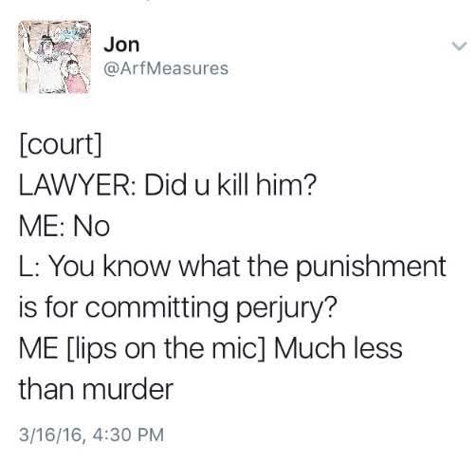Click the words 'Much less' in the tweet

tap(339, 348)
